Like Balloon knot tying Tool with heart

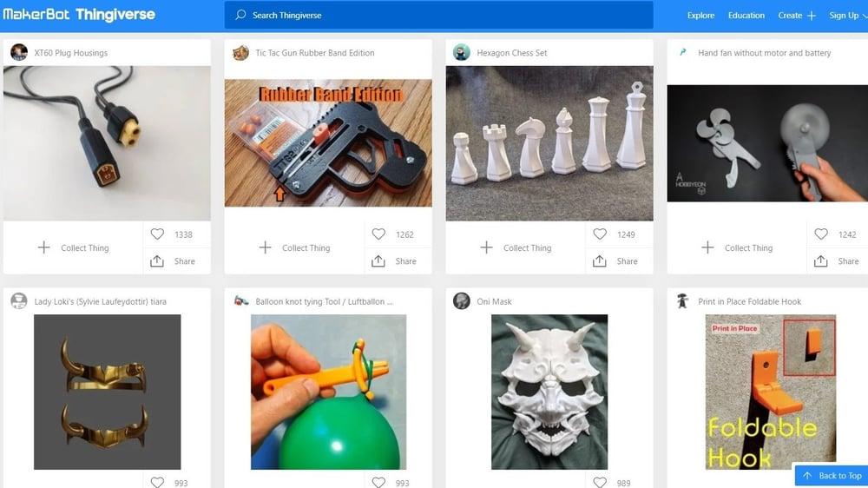(378, 483)
